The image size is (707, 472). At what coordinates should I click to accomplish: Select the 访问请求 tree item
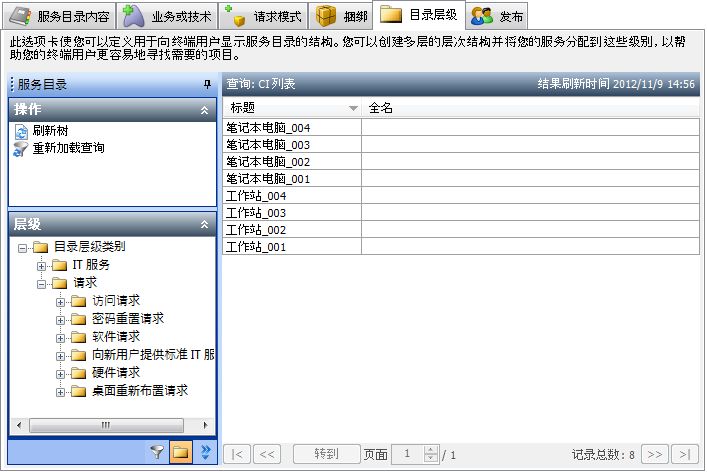click(x=116, y=301)
